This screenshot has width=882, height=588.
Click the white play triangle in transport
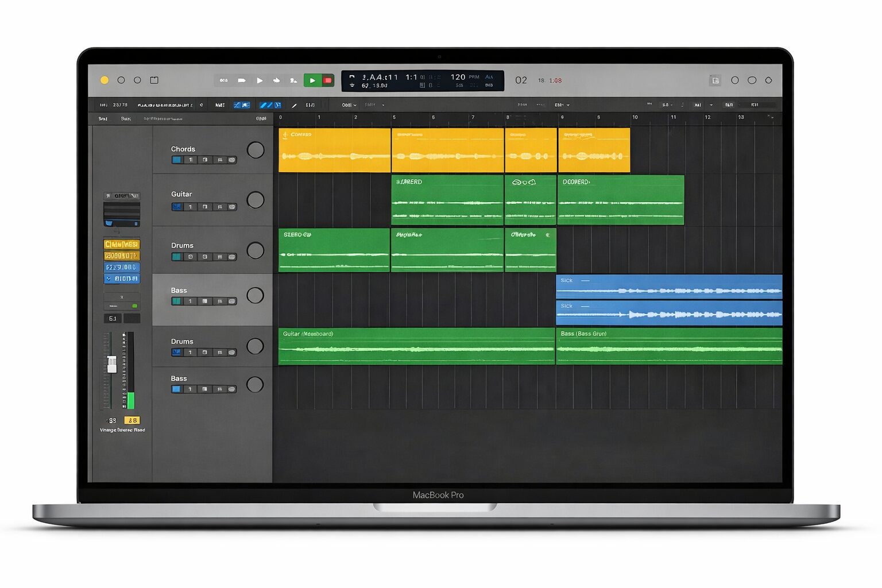pos(260,80)
